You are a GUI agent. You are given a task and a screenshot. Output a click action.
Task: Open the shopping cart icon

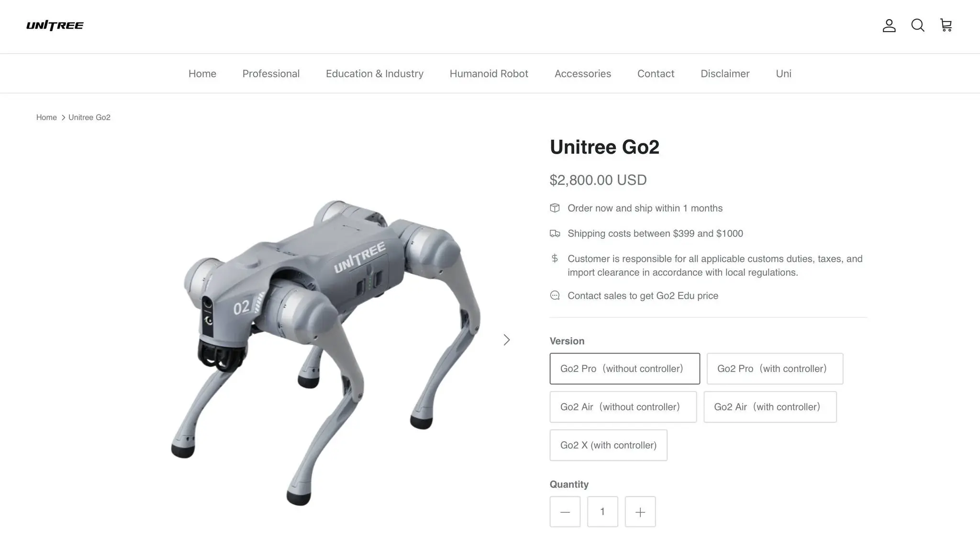click(946, 25)
